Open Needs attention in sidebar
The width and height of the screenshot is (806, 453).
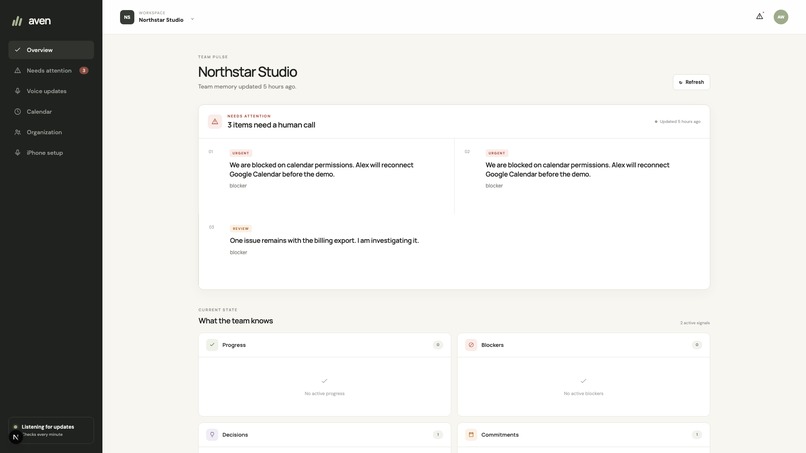click(51, 70)
